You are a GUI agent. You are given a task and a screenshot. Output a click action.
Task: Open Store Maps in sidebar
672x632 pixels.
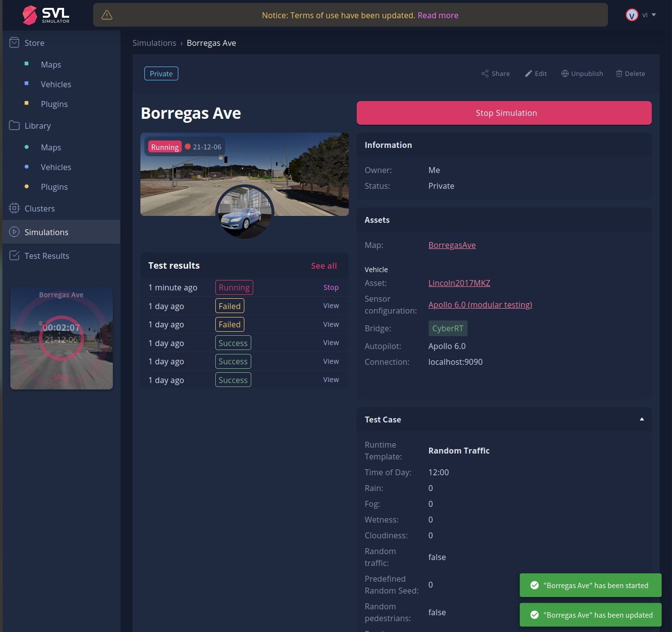pos(51,65)
